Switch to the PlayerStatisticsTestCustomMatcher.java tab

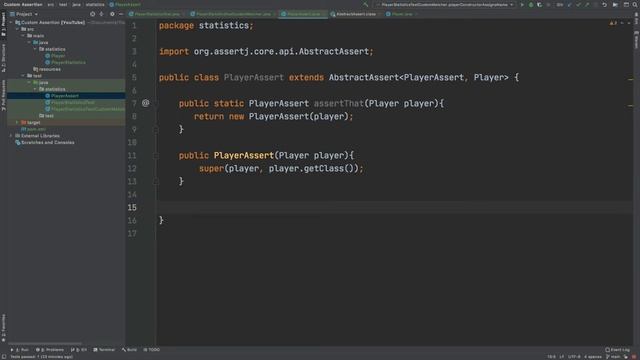pos(233,14)
